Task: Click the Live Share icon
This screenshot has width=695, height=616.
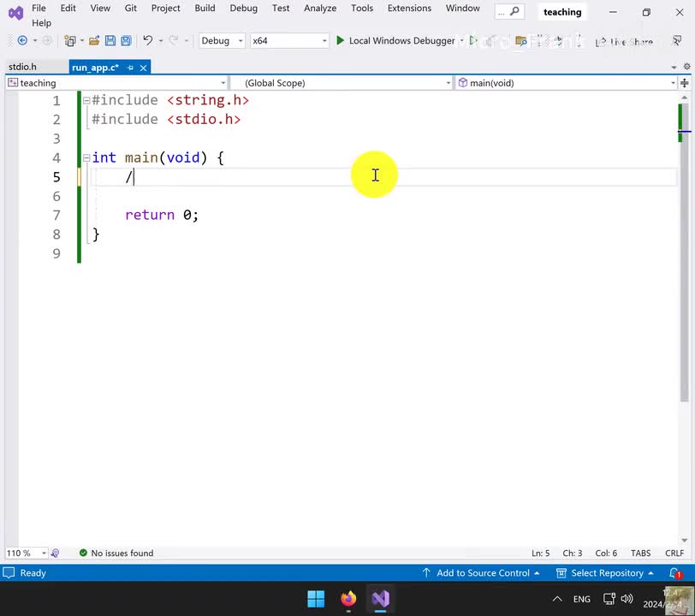Action: pos(600,42)
